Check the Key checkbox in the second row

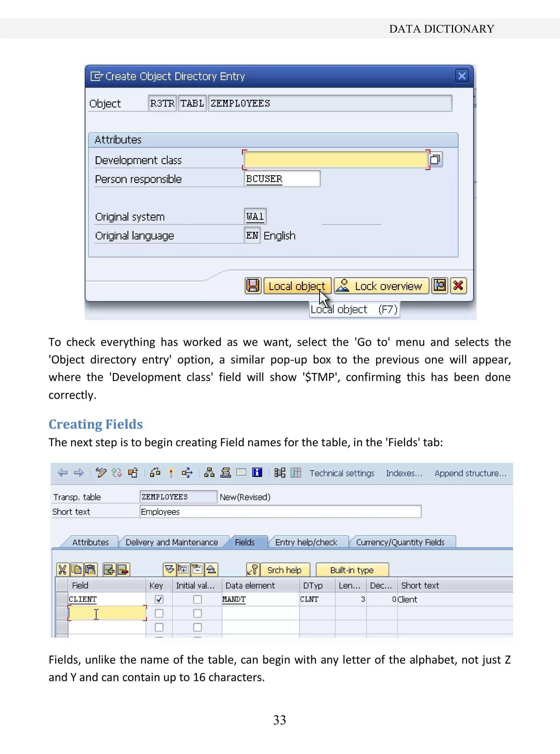pos(159,613)
